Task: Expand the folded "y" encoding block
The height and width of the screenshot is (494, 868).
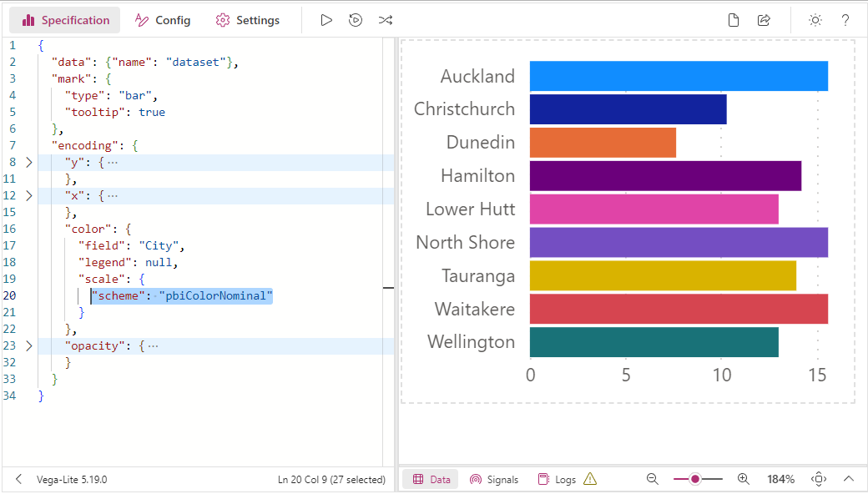Action: [28, 162]
